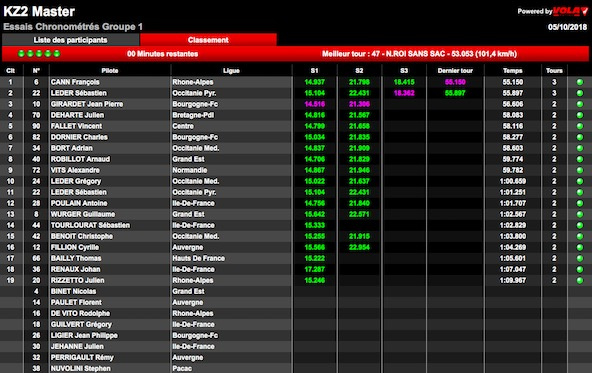Click green status dot for FALLET Vincent
The width and height of the screenshot is (592, 373).
(x=580, y=126)
